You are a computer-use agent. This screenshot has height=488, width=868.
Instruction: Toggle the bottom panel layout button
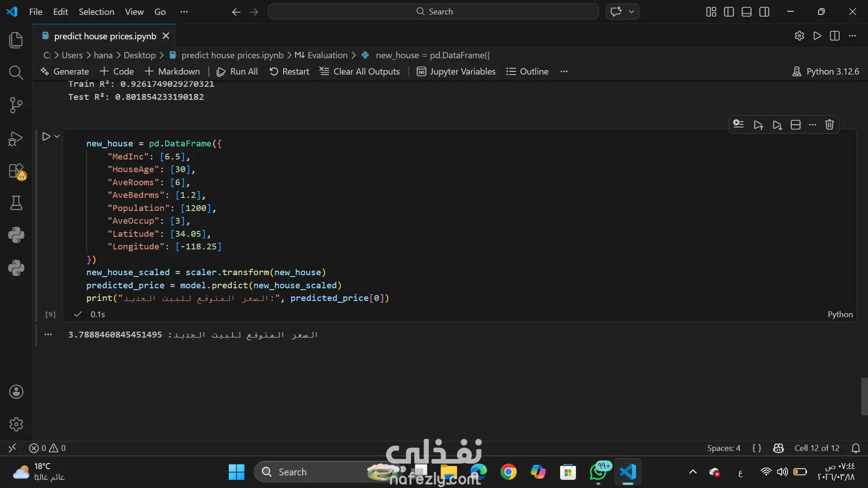coord(746,12)
